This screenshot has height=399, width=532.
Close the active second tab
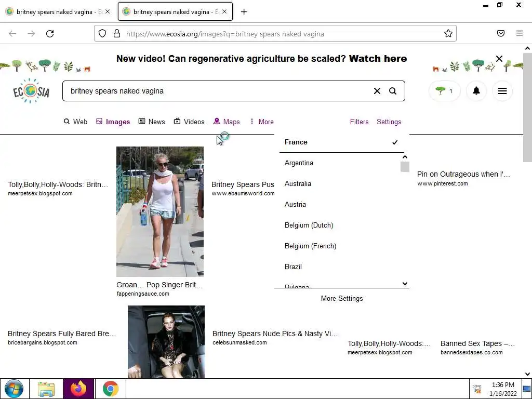[224, 11]
